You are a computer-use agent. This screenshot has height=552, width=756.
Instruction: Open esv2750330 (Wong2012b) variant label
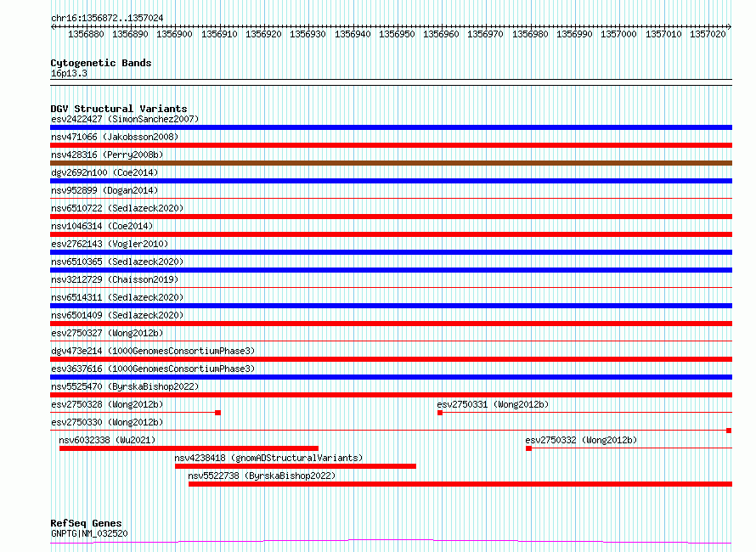pos(107,422)
